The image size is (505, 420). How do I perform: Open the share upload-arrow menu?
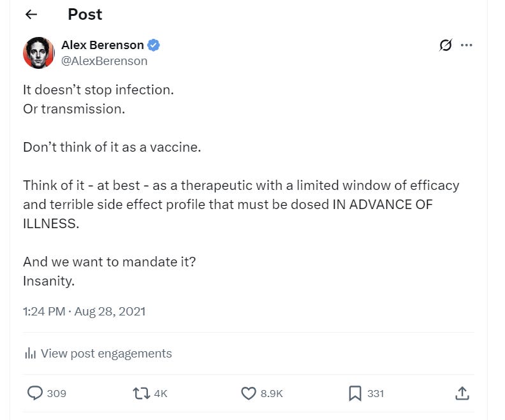pos(462,393)
